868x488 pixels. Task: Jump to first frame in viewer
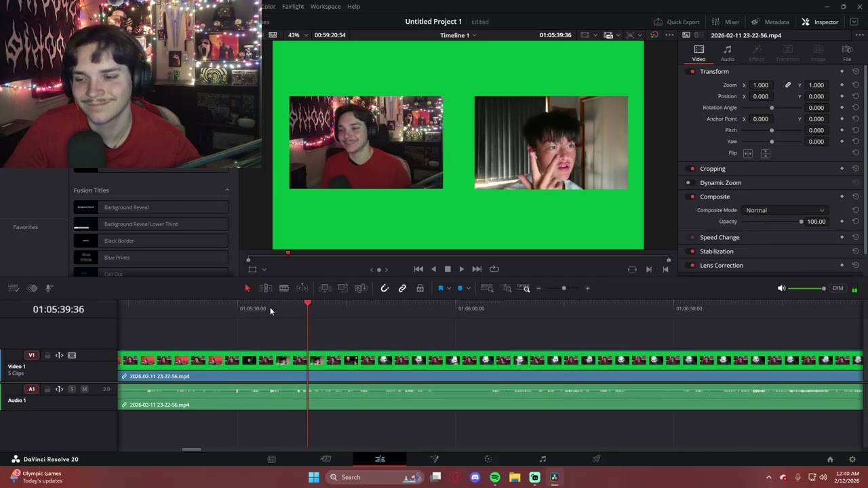click(418, 269)
